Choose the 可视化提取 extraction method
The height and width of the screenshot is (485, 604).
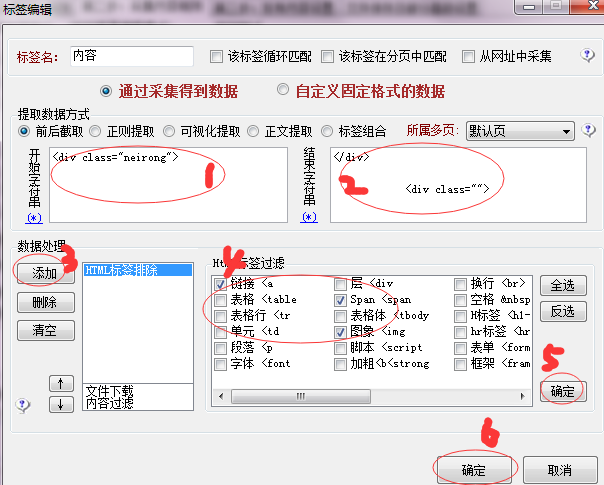pyautogui.click(x=168, y=131)
